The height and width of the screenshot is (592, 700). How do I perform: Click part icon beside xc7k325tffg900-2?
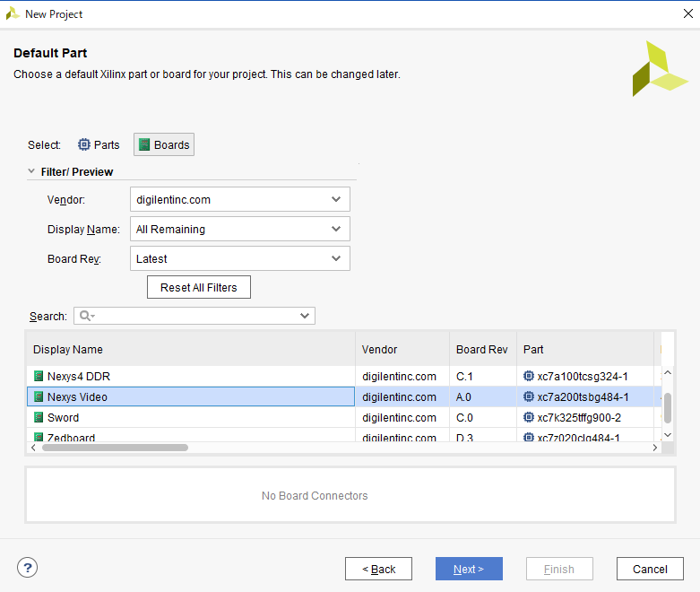[529, 417]
